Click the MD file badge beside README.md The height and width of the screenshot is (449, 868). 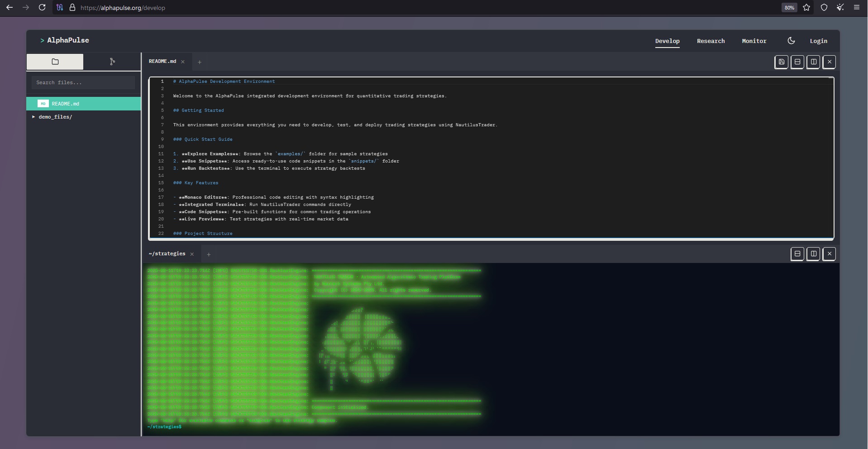pyautogui.click(x=43, y=104)
